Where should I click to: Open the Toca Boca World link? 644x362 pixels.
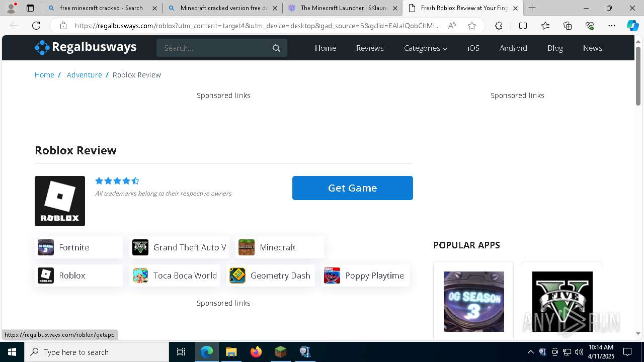pyautogui.click(x=175, y=276)
